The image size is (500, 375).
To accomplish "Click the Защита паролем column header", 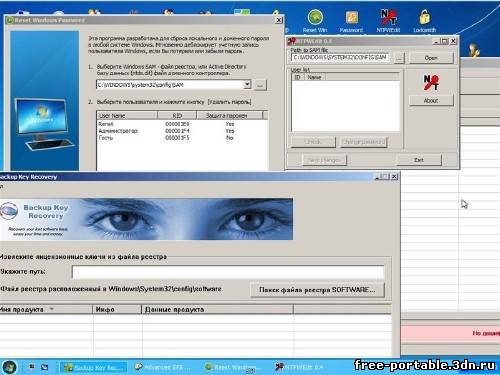I will click(230, 116).
